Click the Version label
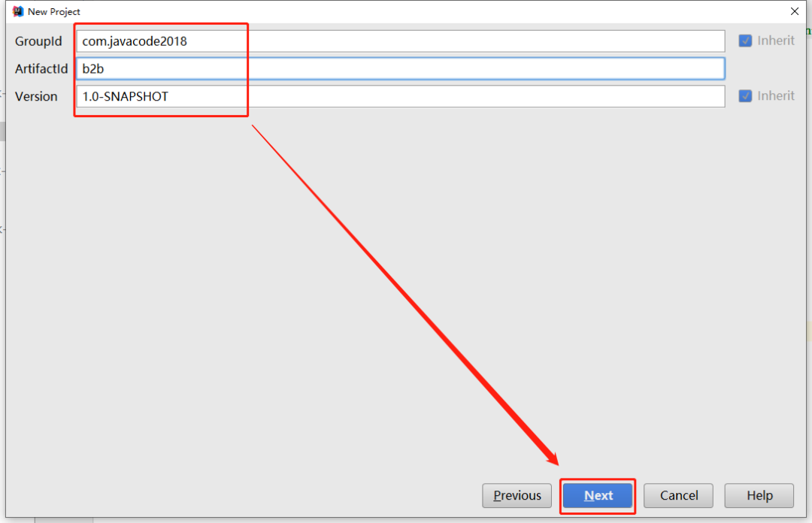The width and height of the screenshot is (812, 523). click(x=36, y=96)
